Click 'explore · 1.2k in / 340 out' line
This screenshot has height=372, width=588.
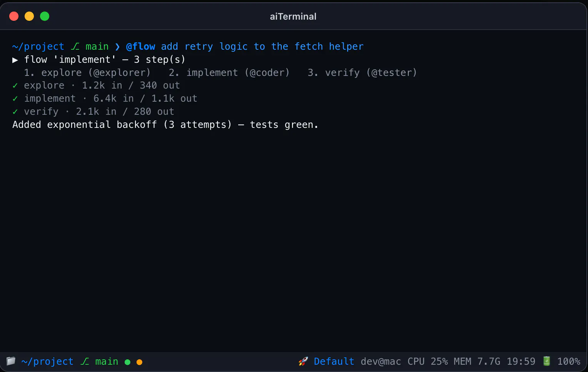tap(102, 85)
